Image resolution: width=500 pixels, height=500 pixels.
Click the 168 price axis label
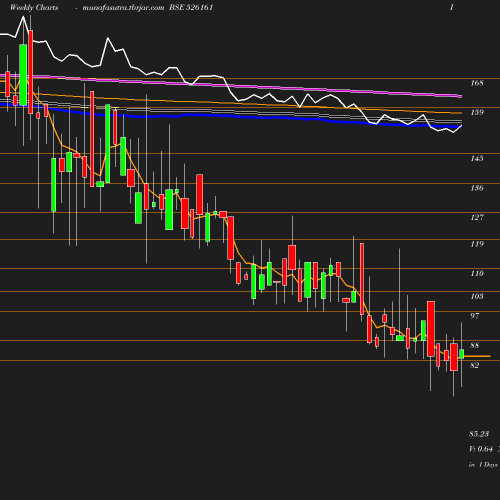tap(477, 83)
